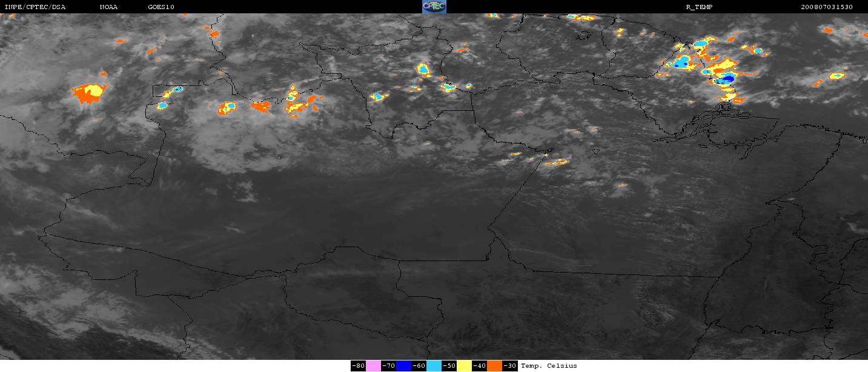Image resolution: width=868 pixels, height=372 pixels.
Task: Select the dark blue legend swatch after -70
Action: (x=403, y=366)
